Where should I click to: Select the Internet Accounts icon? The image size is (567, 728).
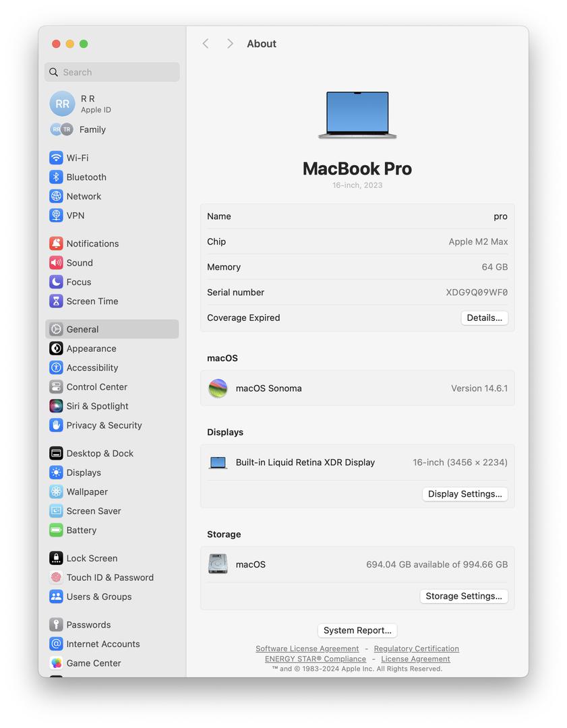(56, 644)
